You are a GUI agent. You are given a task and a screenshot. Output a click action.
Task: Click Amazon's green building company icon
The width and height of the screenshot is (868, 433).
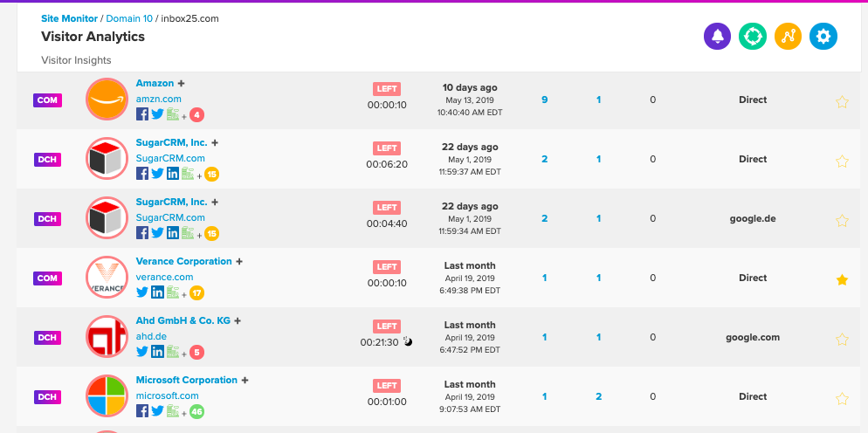(x=173, y=114)
